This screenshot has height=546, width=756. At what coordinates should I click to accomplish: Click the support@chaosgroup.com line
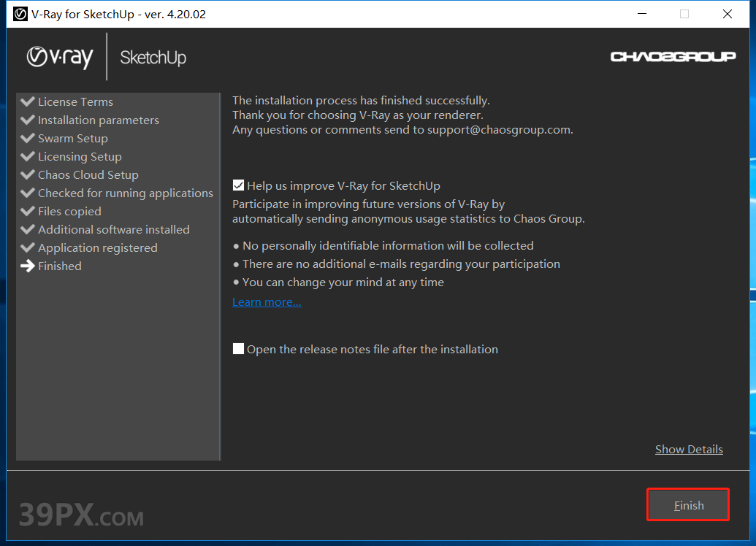tap(402, 130)
